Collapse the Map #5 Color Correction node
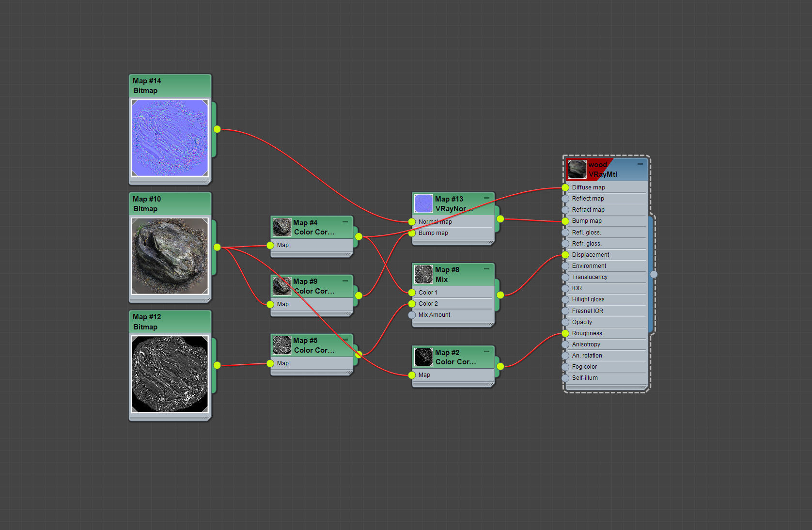The width and height of the screenshot is (812, 530). click(345, 340)
